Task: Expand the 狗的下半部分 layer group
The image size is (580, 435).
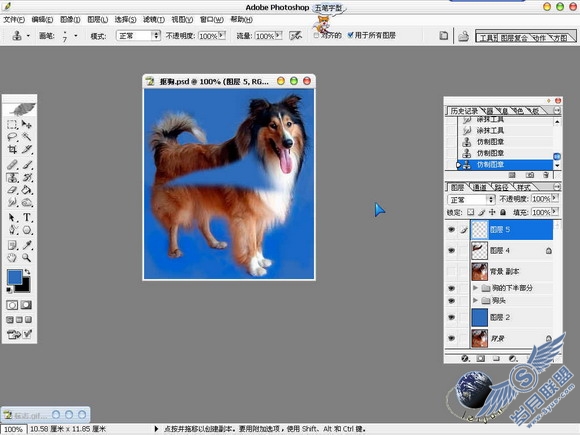Action: pos(475,287)
